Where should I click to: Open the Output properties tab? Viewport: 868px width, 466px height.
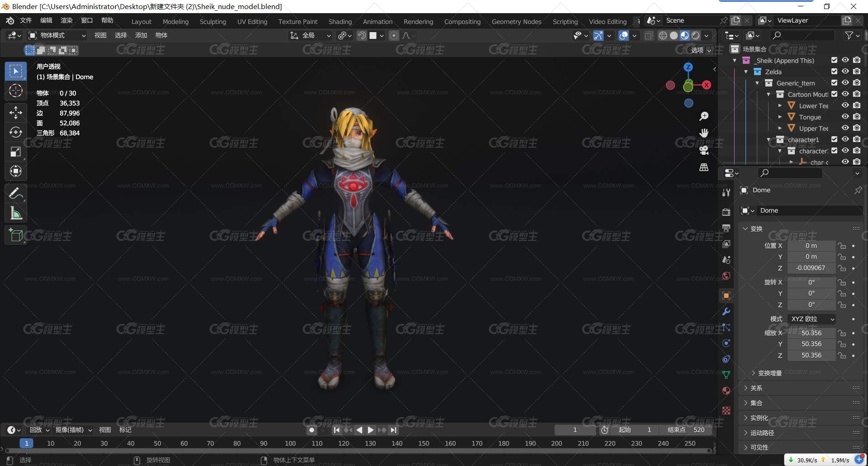(726, 228)
